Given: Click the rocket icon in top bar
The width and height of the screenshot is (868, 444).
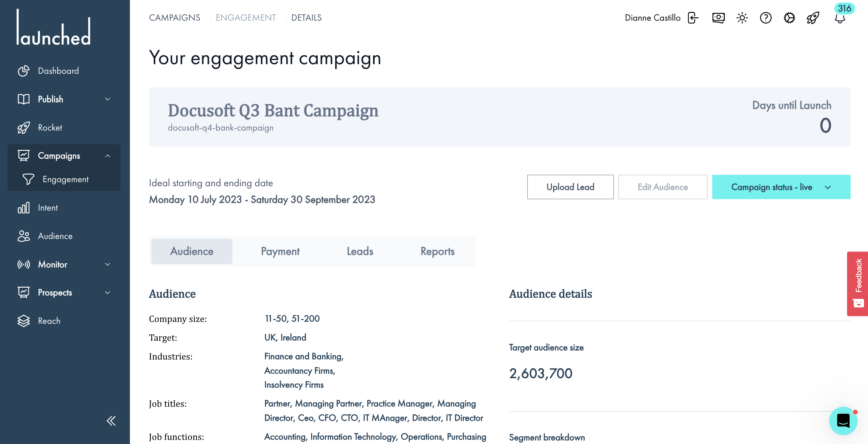Looking at the screenshot, I should pyautogui.click(x=813, y=18).
